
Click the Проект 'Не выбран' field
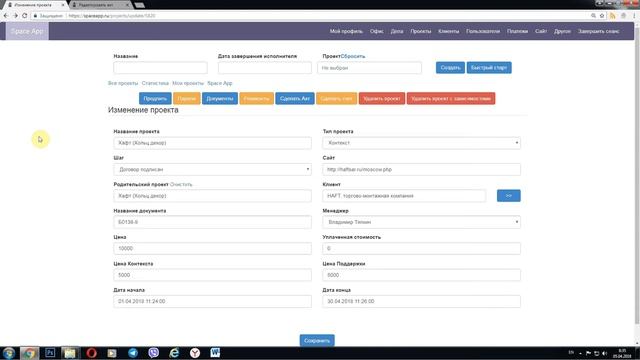pyautogui.click(x=369, y=68)
